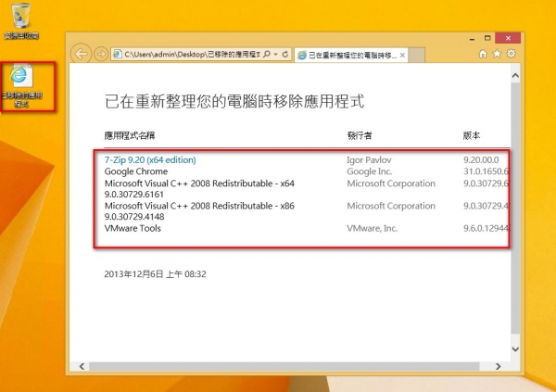Open the address bar dropdown arrow

click(276, 55)
